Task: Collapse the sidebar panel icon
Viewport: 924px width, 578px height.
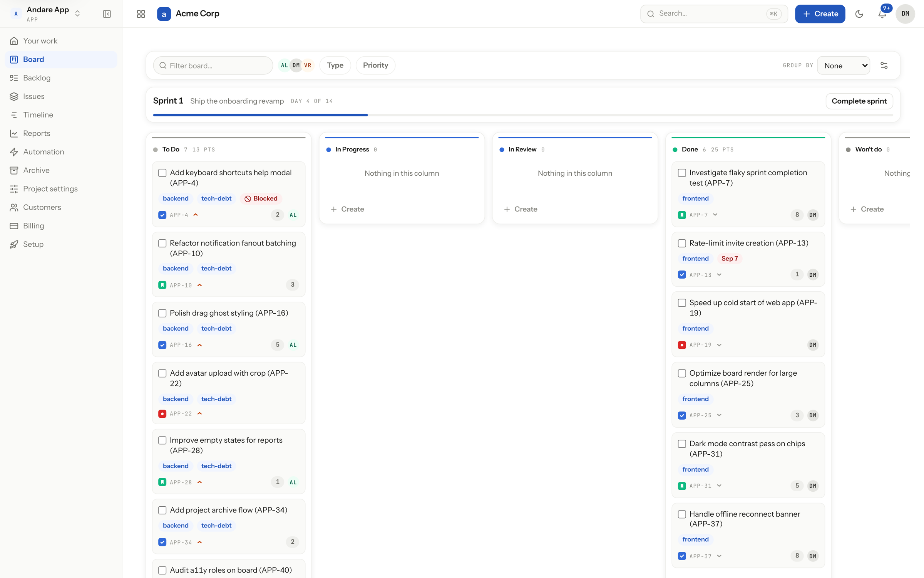Action: pyautogui.click(x=107, y=14)
